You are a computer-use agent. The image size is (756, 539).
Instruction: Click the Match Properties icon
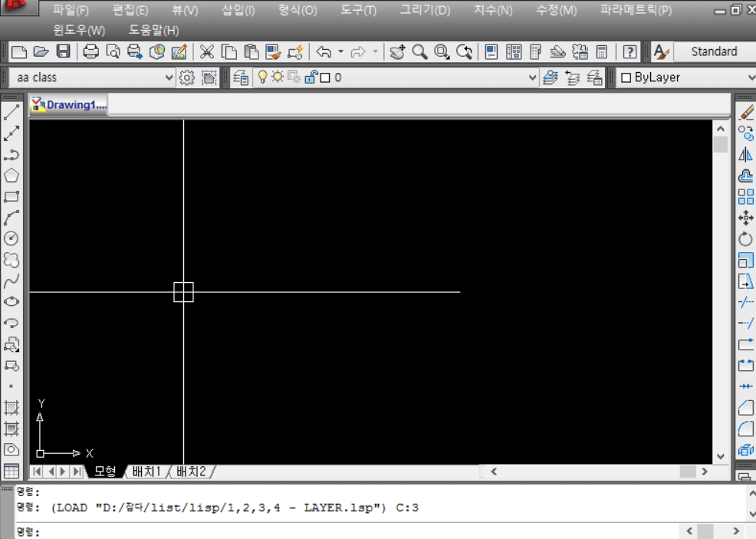(x=274, y=51)
